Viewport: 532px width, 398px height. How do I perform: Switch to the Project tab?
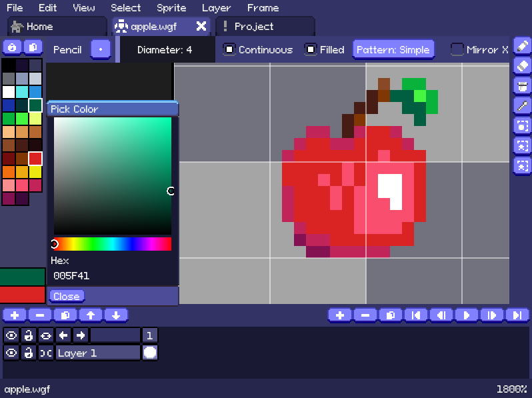click(265, 27)
